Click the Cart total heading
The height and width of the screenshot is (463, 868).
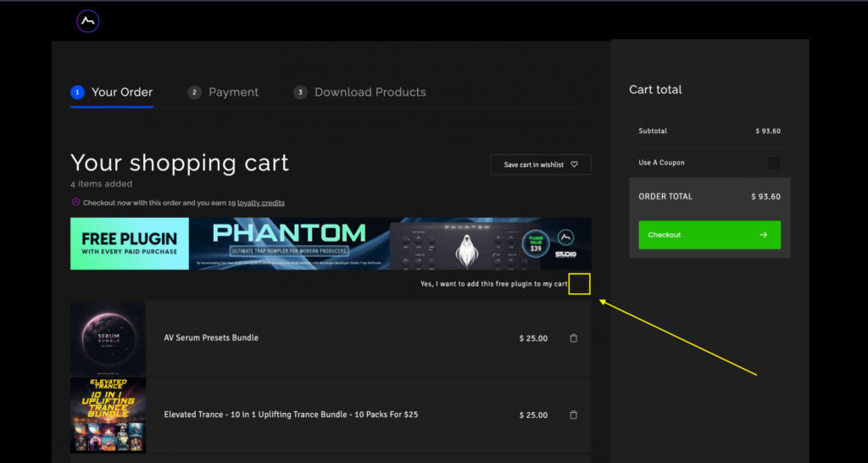tap(655, 90)
